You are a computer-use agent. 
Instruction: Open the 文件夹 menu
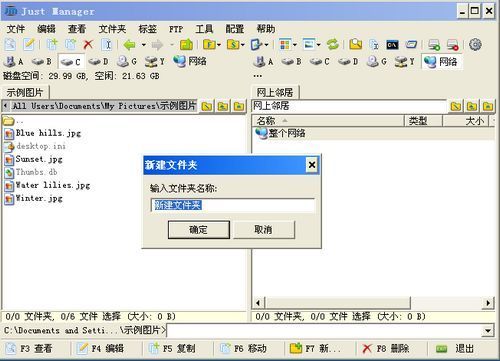tap(112, 29)
